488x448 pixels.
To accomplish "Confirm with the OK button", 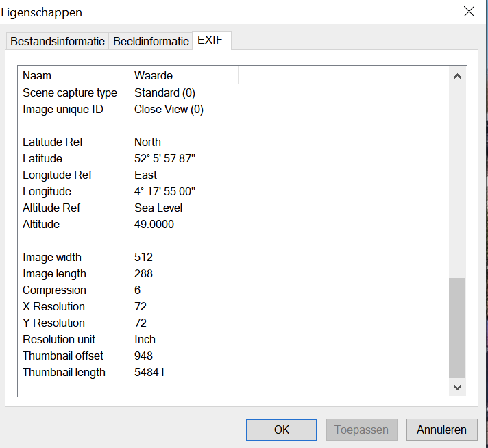I will point(282,430).
